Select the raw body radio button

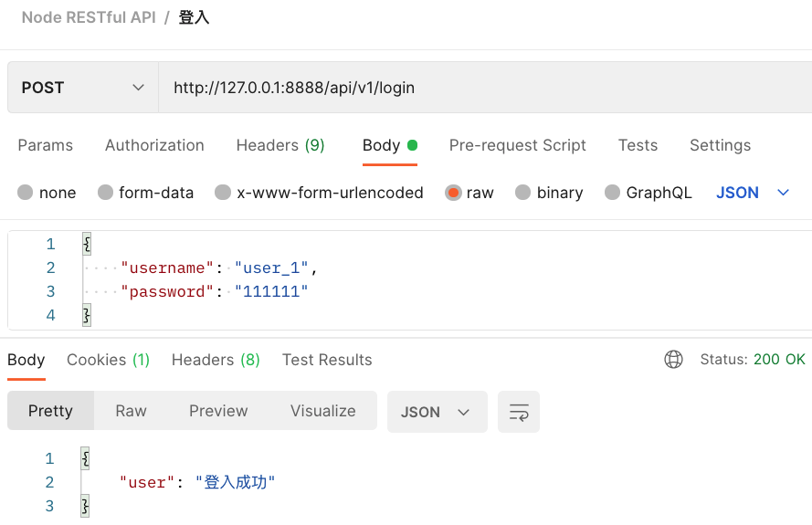pos(453,193)
